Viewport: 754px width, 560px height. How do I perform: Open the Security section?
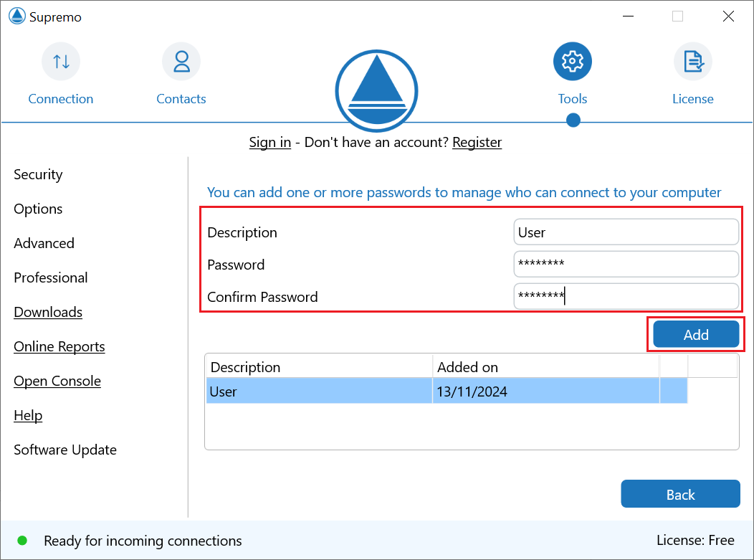pos(38,174)
